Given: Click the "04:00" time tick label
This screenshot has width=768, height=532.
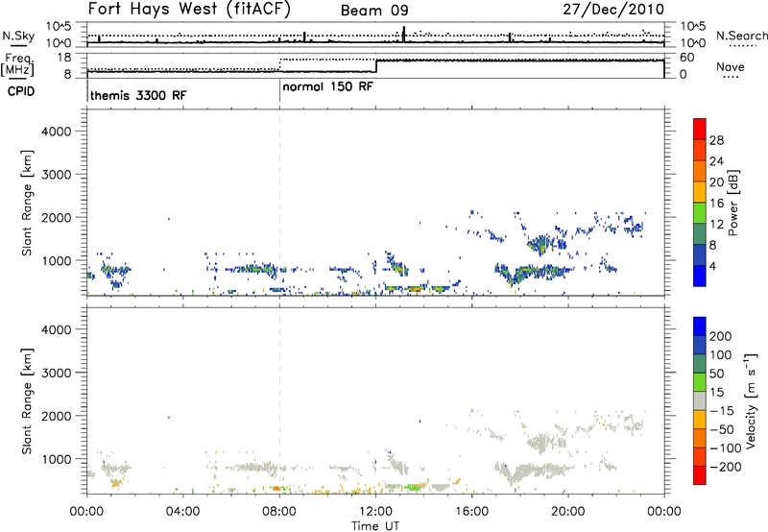Looking at the screenshot, I should (x=183, y=512).
